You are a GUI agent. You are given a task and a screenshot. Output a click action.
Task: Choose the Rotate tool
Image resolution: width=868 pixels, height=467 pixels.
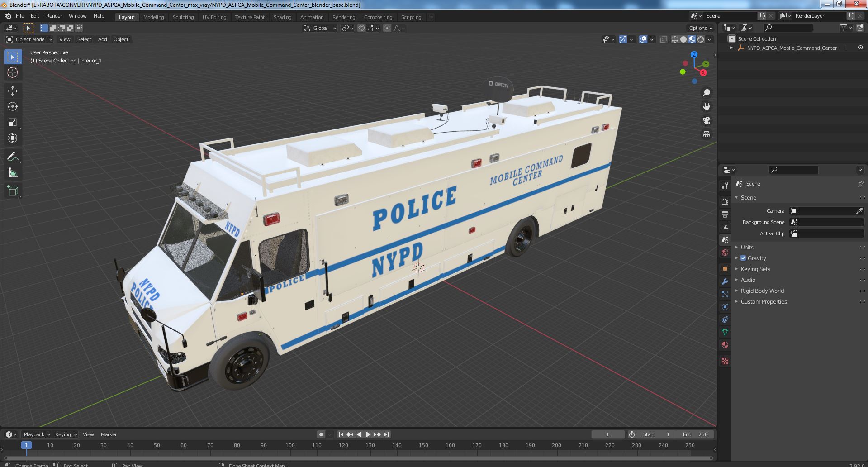click(13, 107)
